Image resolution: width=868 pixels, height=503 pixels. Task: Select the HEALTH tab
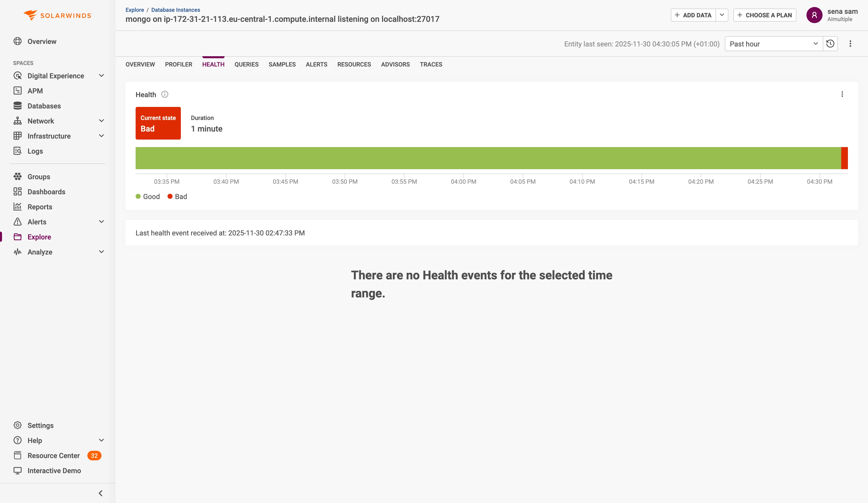point(213,65)
